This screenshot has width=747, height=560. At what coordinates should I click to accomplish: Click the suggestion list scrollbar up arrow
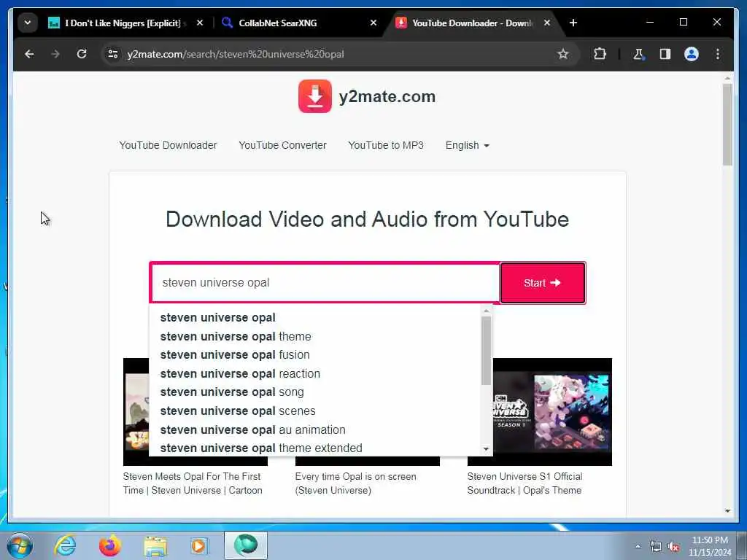[487, 311]
